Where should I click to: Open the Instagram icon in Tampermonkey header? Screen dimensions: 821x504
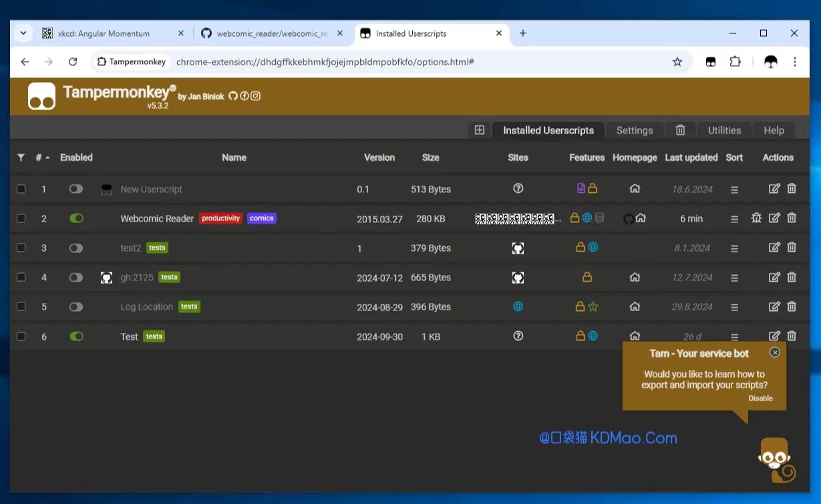point(255,96)
